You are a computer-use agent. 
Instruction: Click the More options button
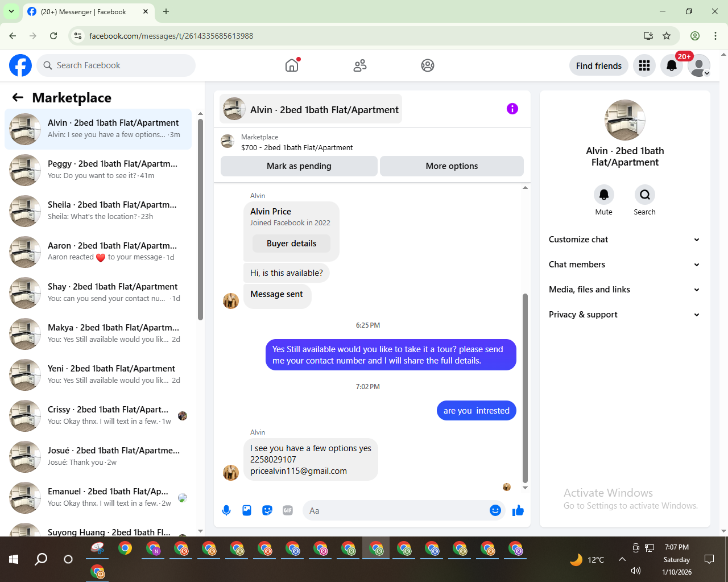coord(452,166)
